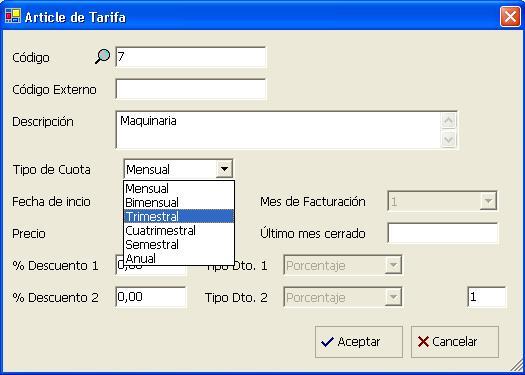Screen dimensions: 525x375
Task: Click the Último mes cerrado field
Action: (x=442, y=233)
